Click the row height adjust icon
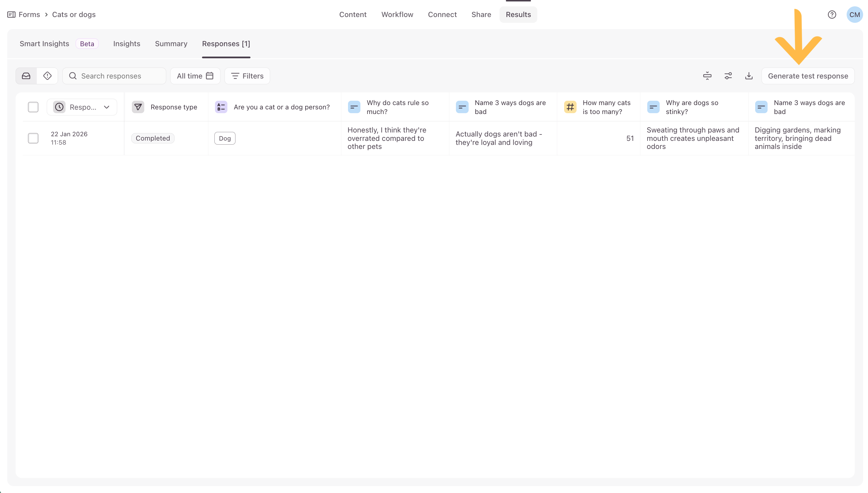 [707, 76]
